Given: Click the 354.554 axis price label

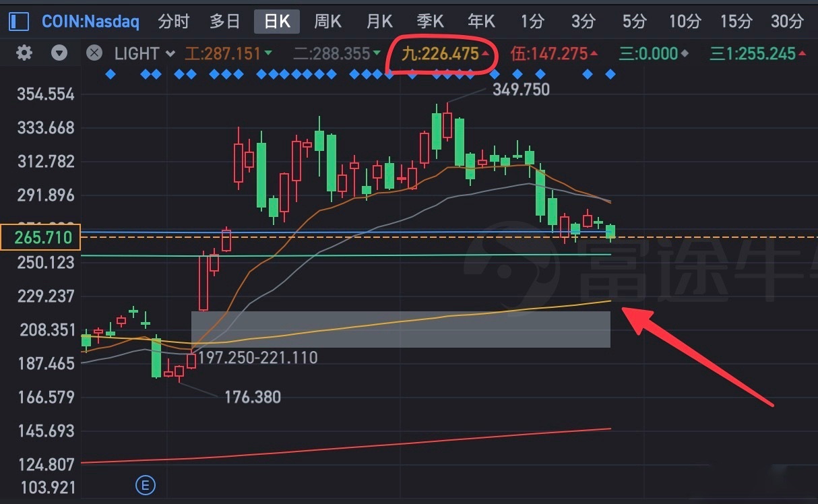Looking at the screenshot, I should point(44,94).
